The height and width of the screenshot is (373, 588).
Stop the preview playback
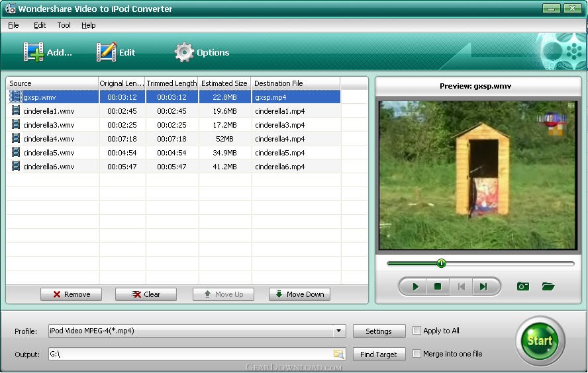coord(438,287)
